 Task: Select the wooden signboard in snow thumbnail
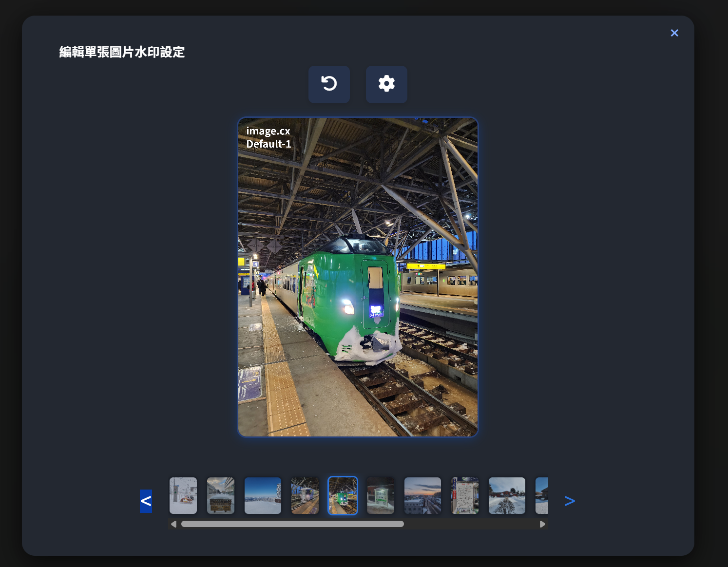221,495
